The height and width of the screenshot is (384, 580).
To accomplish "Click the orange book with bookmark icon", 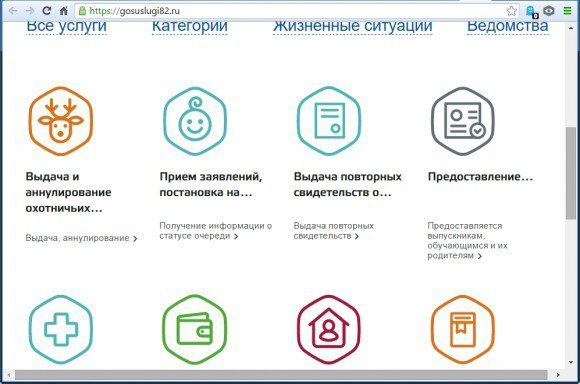I will (x=463, y=329).
